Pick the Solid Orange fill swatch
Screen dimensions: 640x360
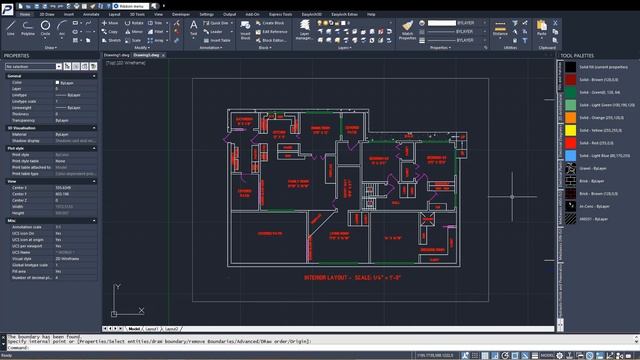571,118
